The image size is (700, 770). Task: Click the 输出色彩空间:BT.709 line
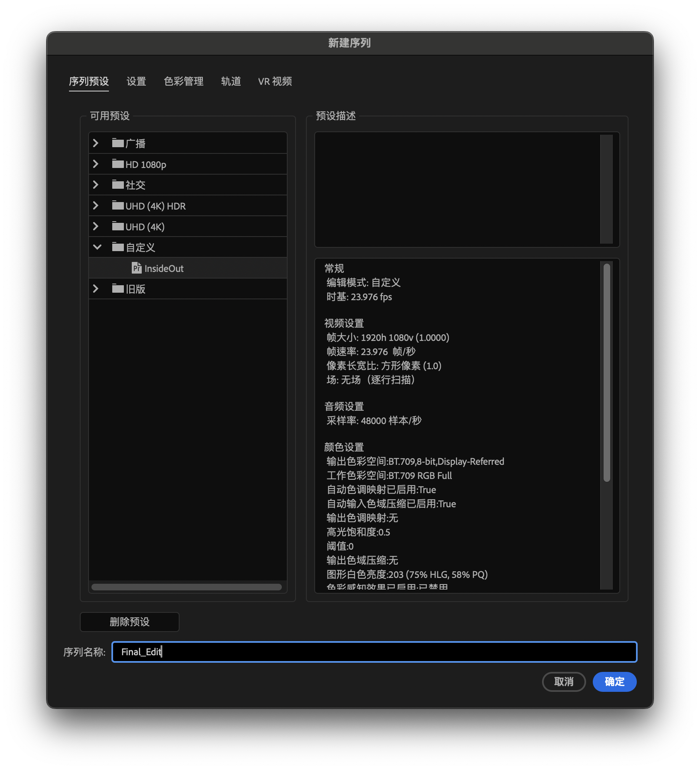pos(415,462)
